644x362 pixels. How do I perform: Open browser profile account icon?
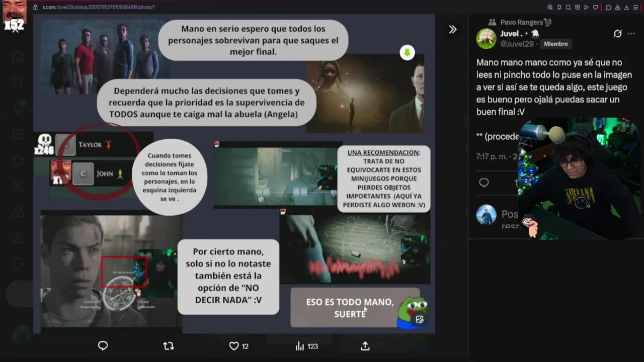tap(617, 8)
